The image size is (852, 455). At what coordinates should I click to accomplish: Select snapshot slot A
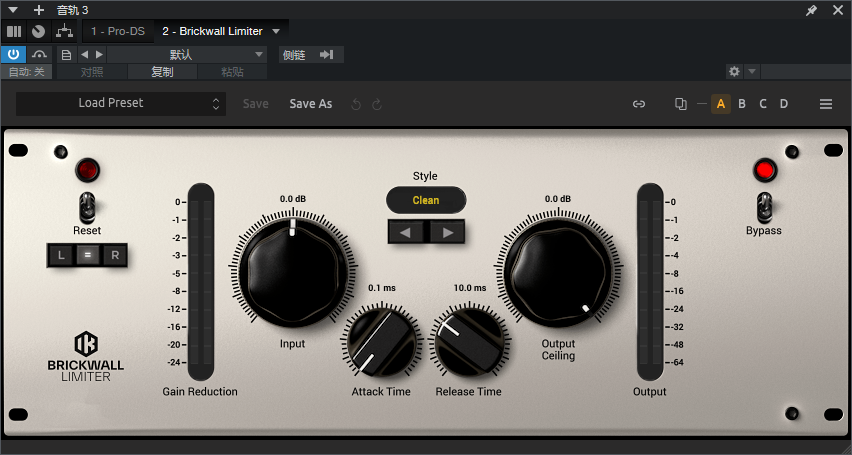pyautogui.click(x=721, y=104)
